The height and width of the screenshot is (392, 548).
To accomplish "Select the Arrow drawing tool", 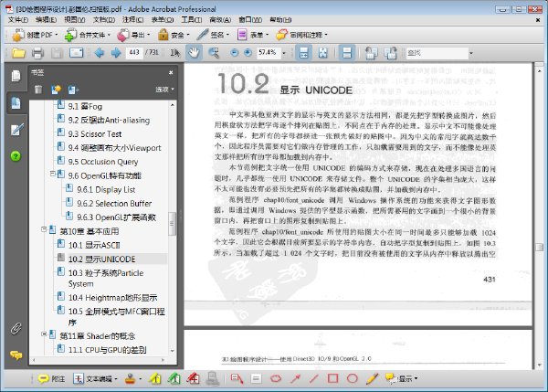I will click(295, 378).
